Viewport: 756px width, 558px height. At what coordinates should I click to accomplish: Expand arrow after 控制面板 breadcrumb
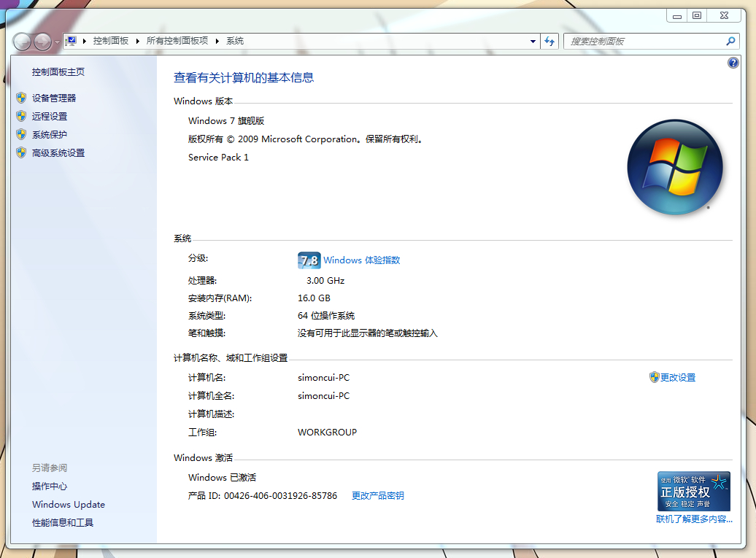(x=137, y=41)
